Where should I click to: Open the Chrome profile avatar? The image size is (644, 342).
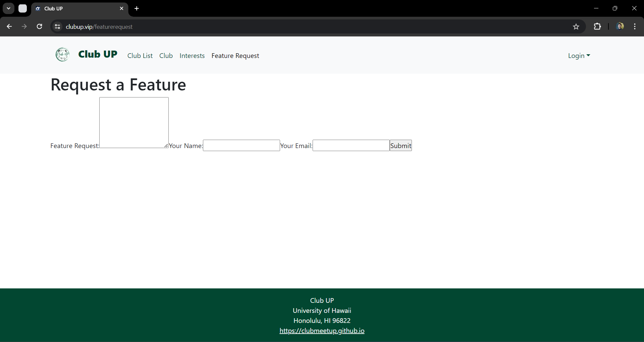tap(620, 26)
